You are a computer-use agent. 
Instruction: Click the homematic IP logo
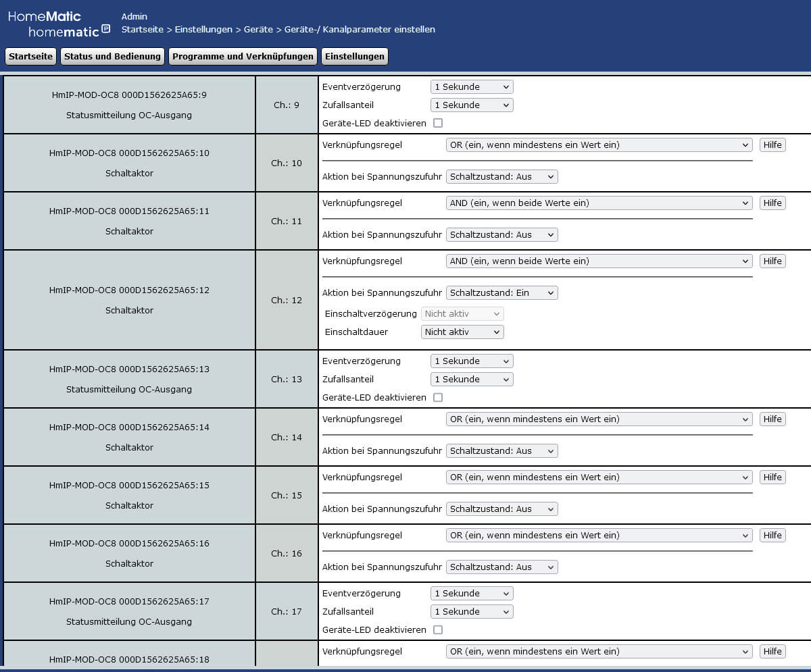click(69, 31)
